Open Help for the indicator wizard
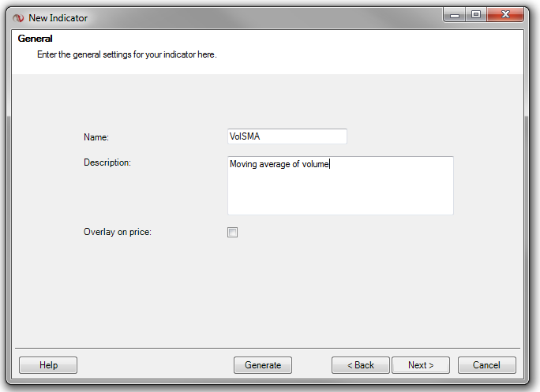The image size is (540, 392). pos(48,365)
